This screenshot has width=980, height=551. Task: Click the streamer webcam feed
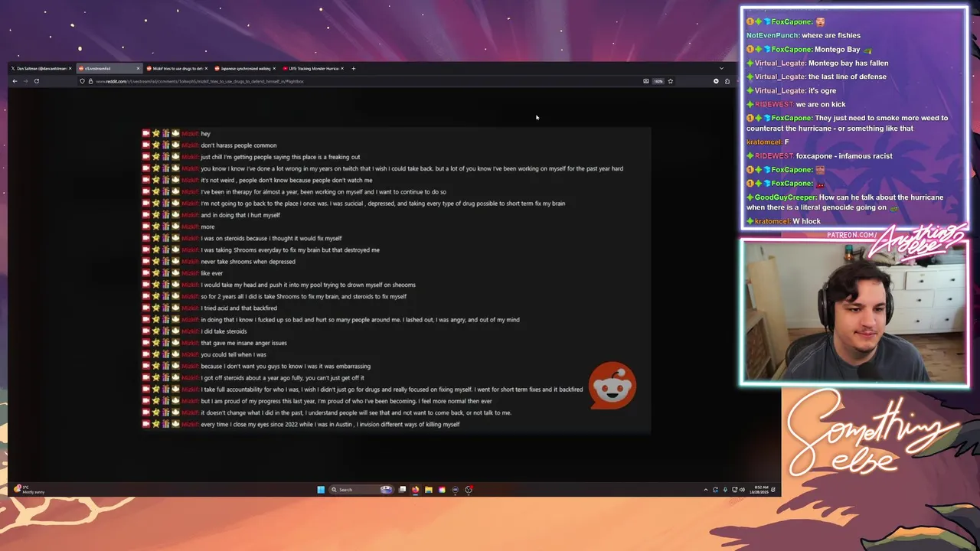[854, 311]
